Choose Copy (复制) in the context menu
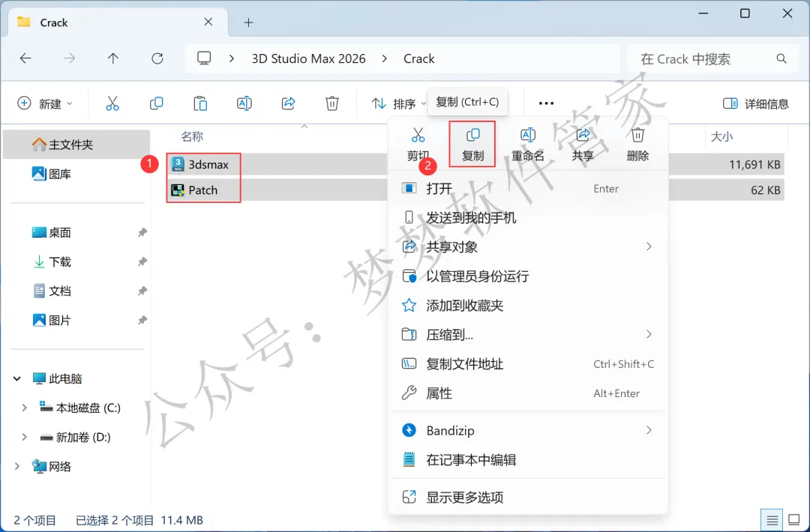The height and width of the screenshot is (532, 810). pyautogui.click(x=472, y=143)
